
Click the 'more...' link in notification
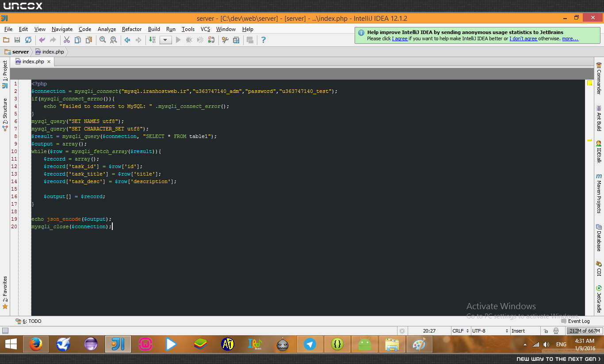click(x=570, y=38)
